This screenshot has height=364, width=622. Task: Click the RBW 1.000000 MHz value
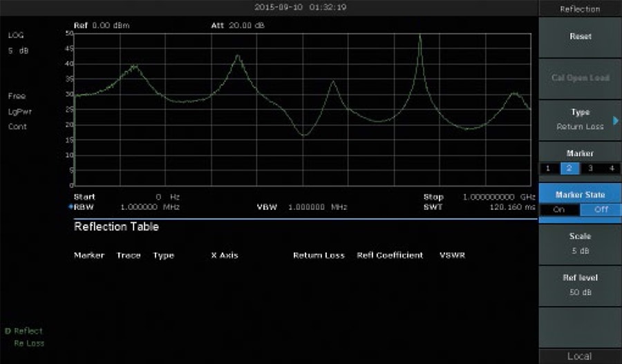pos(150,207)
